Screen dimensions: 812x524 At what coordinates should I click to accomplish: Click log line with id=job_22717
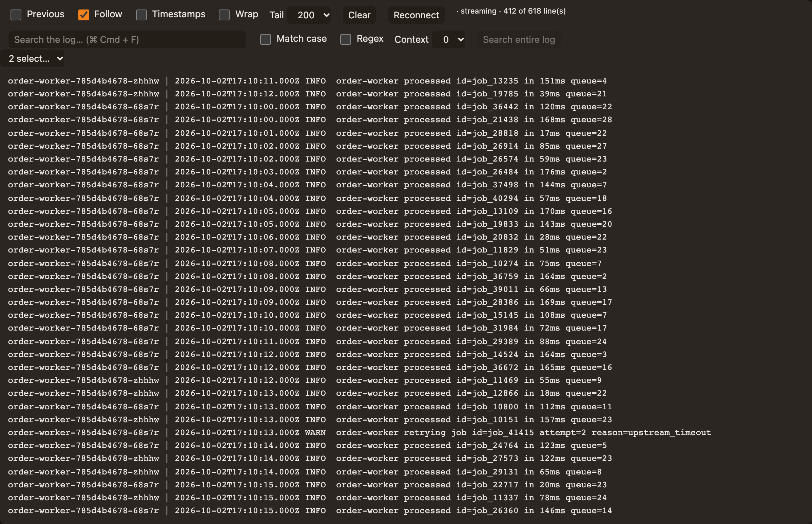[307, 485]
